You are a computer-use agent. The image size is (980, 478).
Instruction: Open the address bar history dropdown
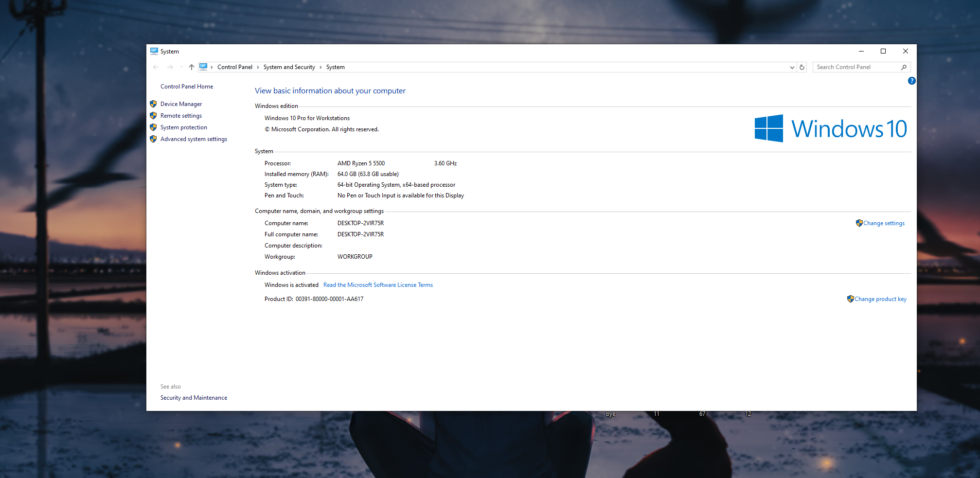[x=792, y=68]
